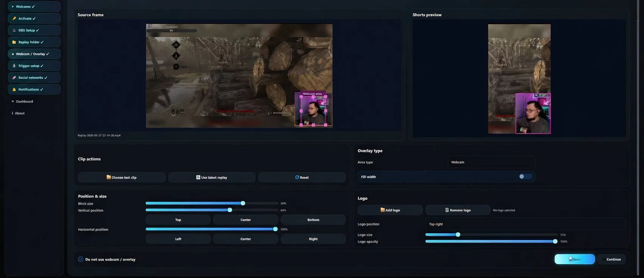This screenshot has width=644, height=278.
Task: Click the 64% Vertical position value
Action: tap(283, 210)
